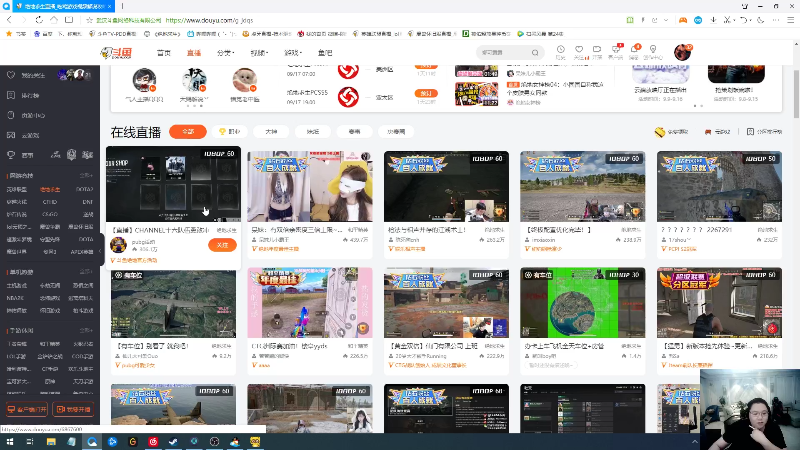Open the pink mobile-game stream thumbnail
Viewport: 800px width, 450px height.
click(310, 303)
